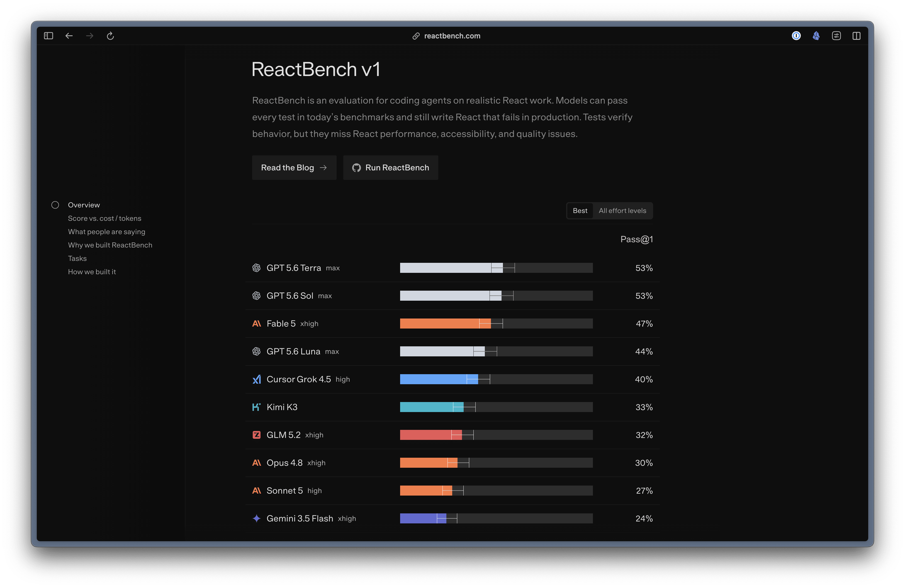
Task: Toggle the browser sidebar panel icon
Action: tap(48, 36)
